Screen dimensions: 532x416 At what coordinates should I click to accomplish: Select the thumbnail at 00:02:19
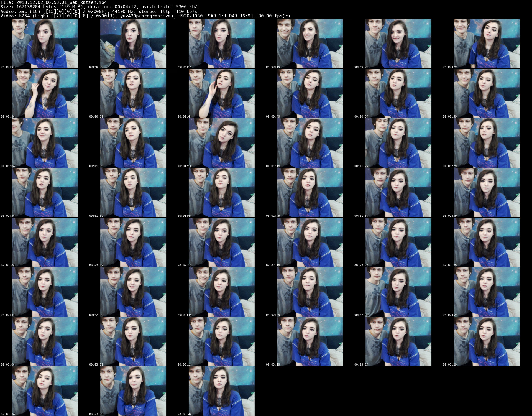coord(310,242)
